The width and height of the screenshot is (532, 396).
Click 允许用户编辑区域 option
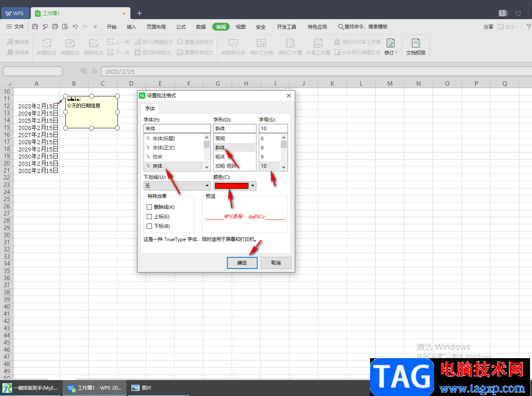click(x=357, y=52)
